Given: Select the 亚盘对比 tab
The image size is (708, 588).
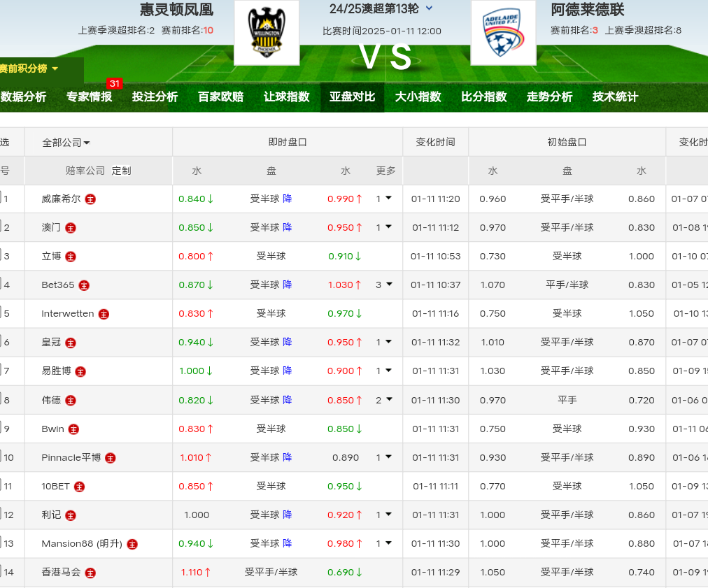Looking at the screenshot, I should [x=352, y=97].
